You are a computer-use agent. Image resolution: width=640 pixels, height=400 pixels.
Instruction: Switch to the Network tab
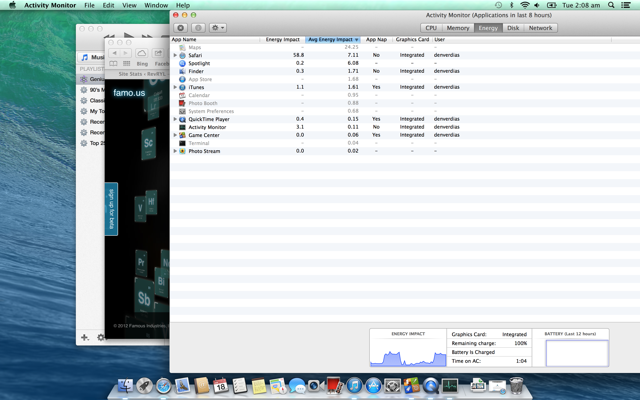coord(540,28)
